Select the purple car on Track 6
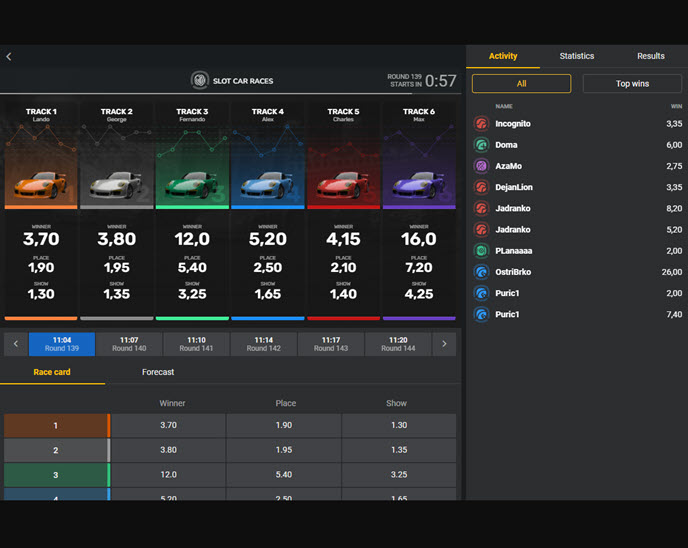 click(418, 186)
